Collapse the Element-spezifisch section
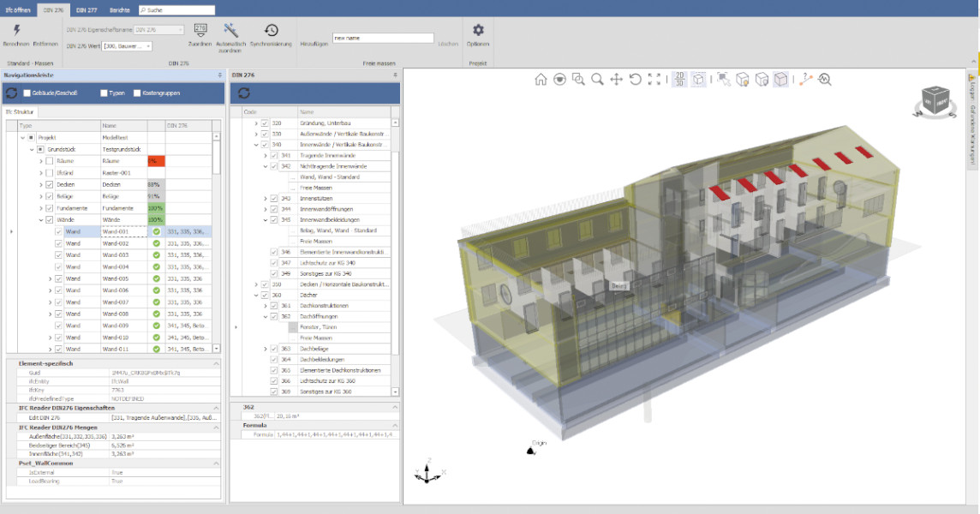 click(216, 363)
